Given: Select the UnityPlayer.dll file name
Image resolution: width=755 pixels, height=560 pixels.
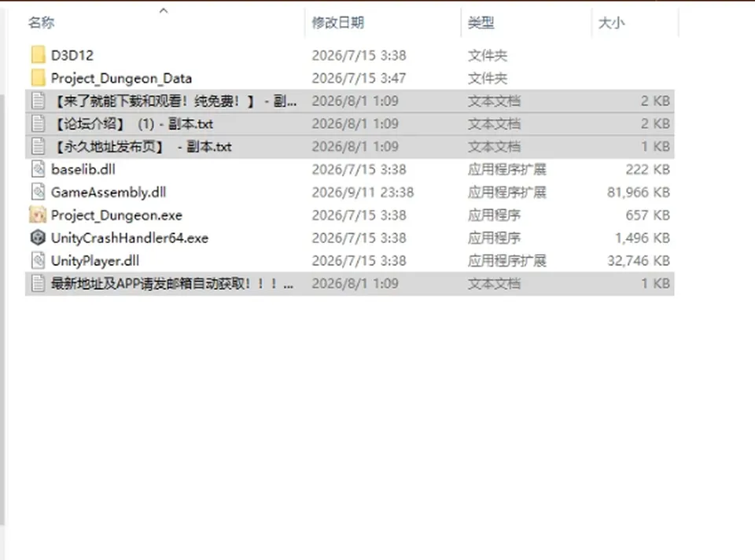Looking at the screenshot, I should point(95,260).
